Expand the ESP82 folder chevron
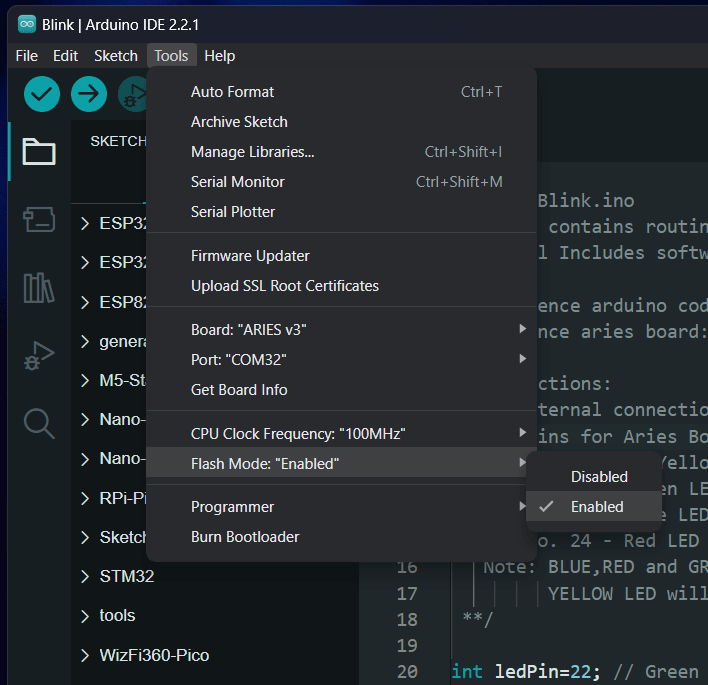Image resolution: width=708 pixels, height=685 pixels. [x=84, y=302]
